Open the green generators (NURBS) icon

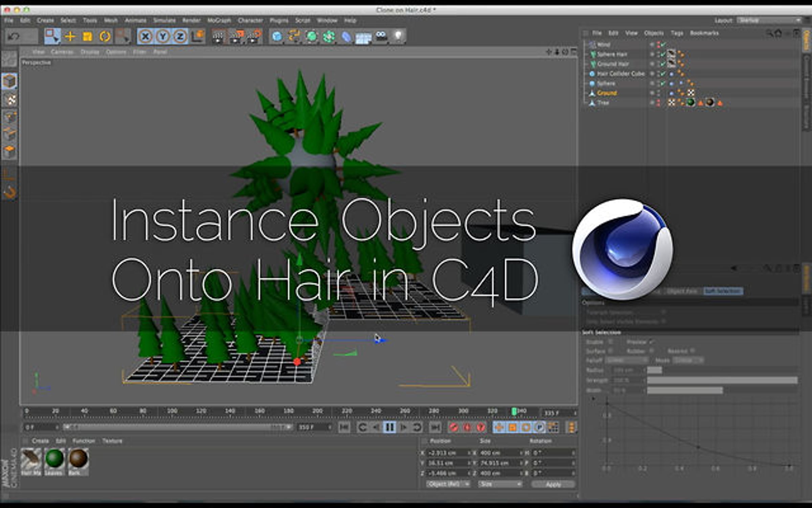click(x=312, y=36)
